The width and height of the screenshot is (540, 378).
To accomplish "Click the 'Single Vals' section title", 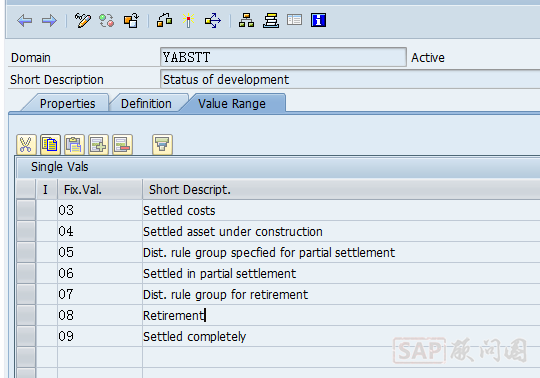I will point(60,167).
